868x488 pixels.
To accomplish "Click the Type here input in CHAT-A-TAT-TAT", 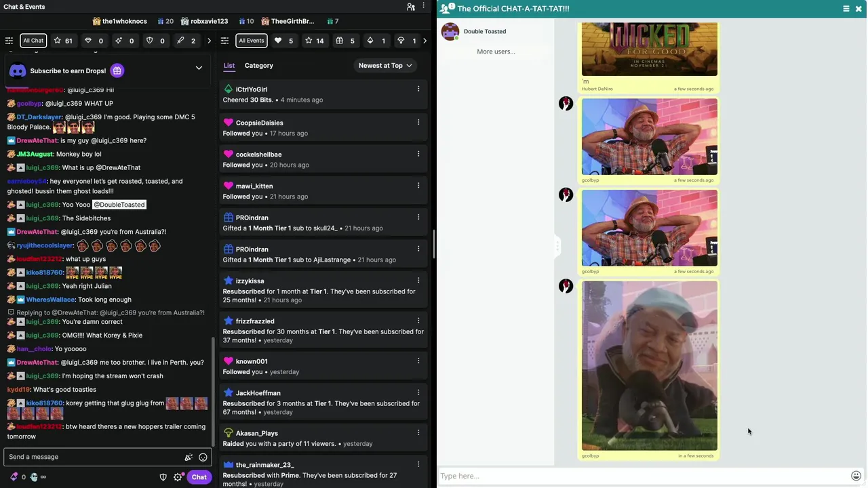I will pos(643,476).
